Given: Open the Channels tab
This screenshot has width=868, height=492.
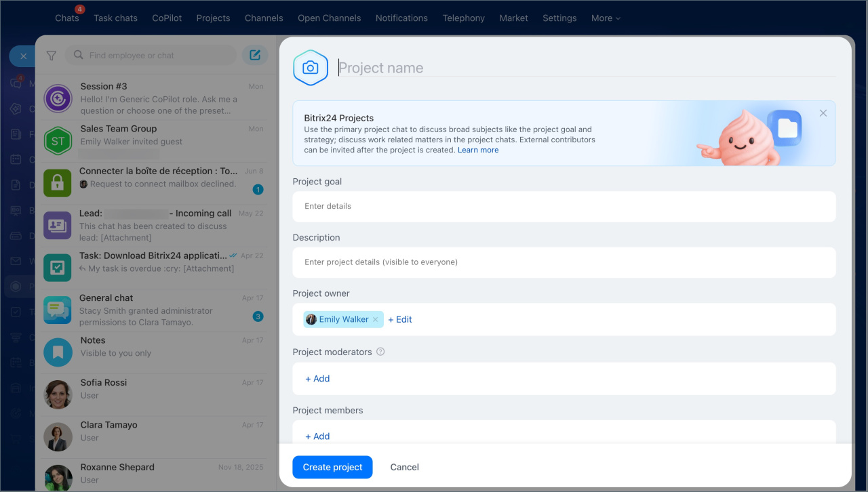Looking at the screenshot, I should [x=264, y=18].
